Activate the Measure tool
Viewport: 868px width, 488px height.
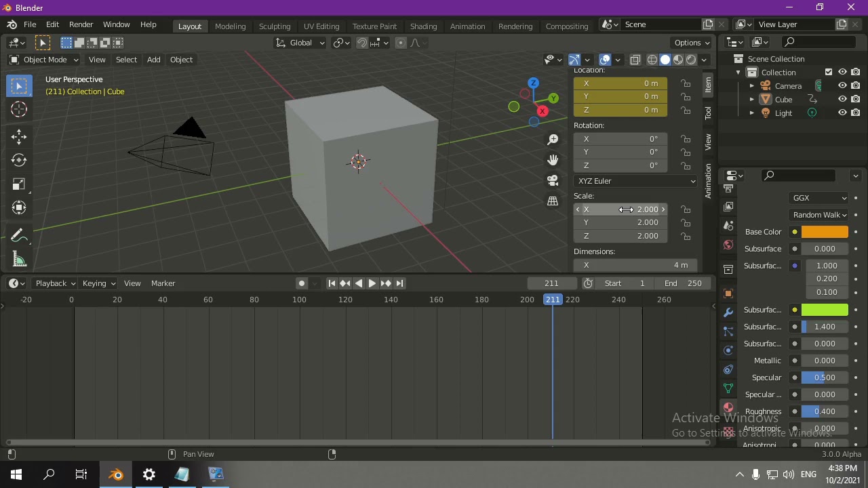point(19,259)
